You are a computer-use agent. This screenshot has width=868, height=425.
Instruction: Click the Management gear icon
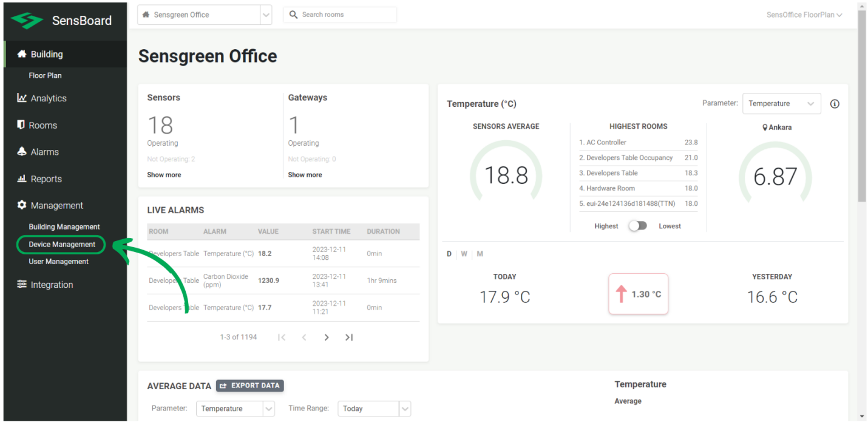point(22,205)
